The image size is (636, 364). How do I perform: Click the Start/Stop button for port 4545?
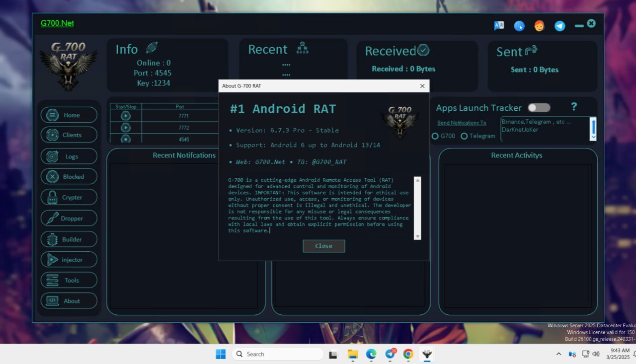(126, 139)
